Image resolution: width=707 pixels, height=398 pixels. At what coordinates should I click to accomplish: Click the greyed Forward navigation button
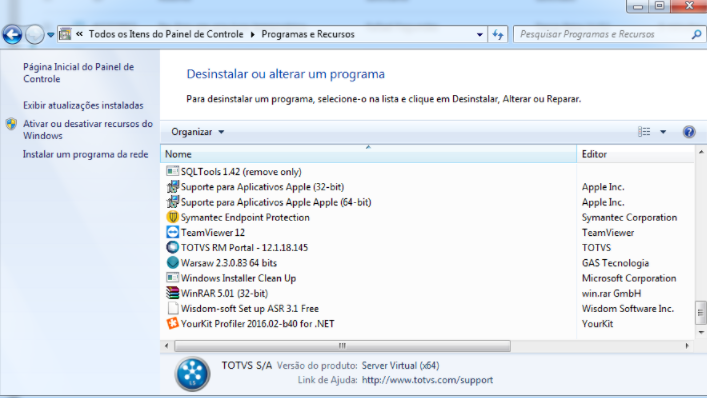click(34, 34)
